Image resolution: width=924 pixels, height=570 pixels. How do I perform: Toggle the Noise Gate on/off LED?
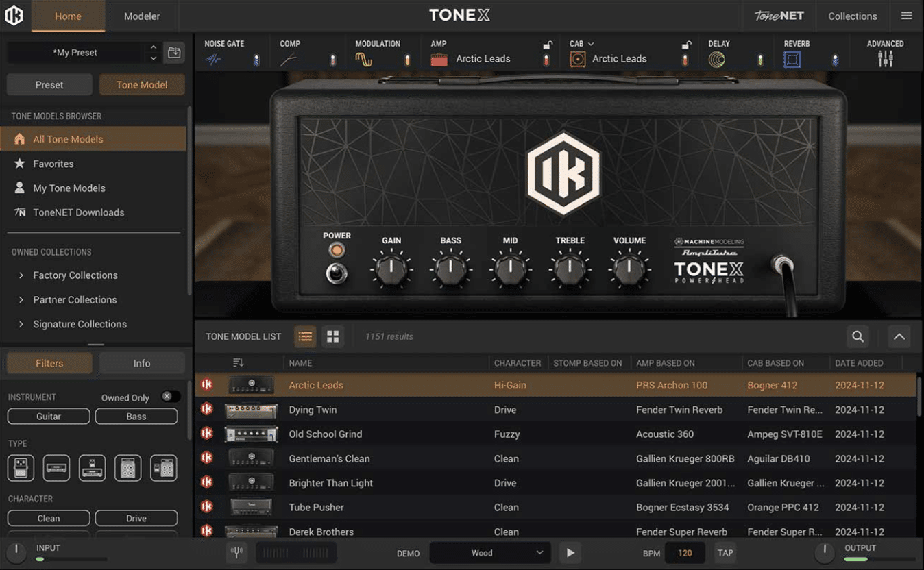[x=256, y=60]
